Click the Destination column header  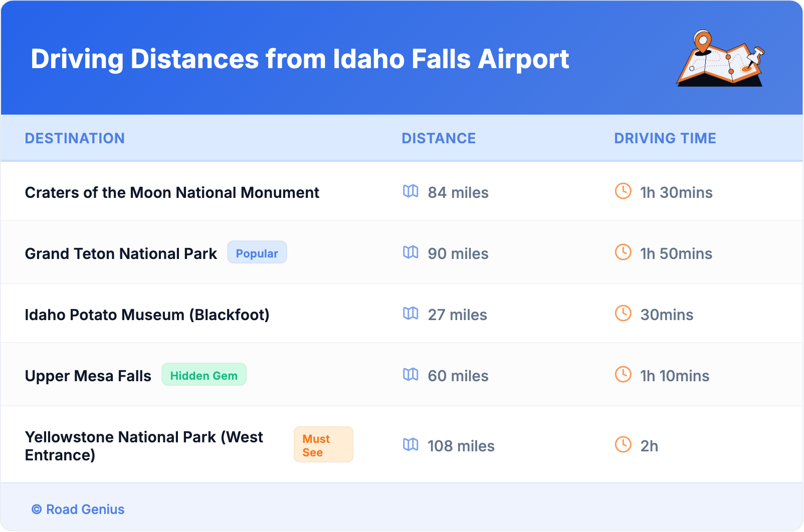point(75,138)
